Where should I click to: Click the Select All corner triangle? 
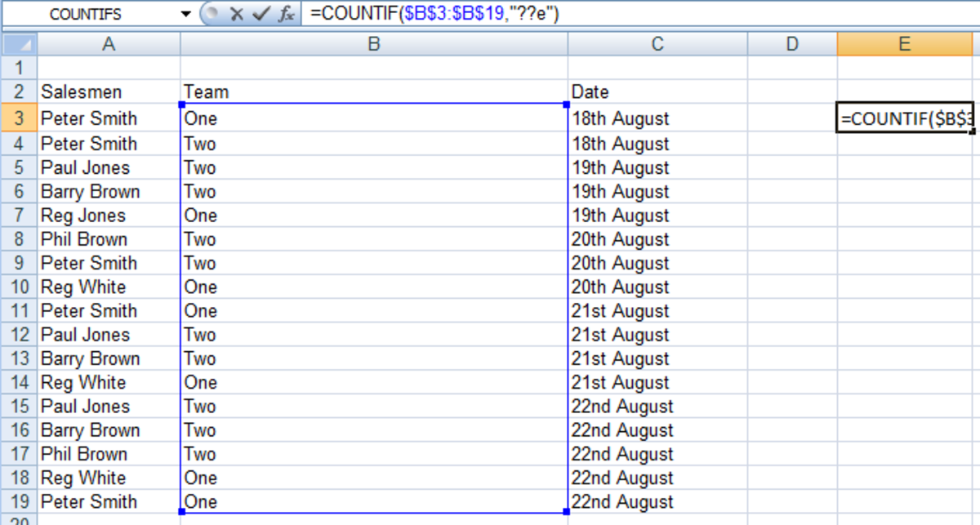coord(20,44)
